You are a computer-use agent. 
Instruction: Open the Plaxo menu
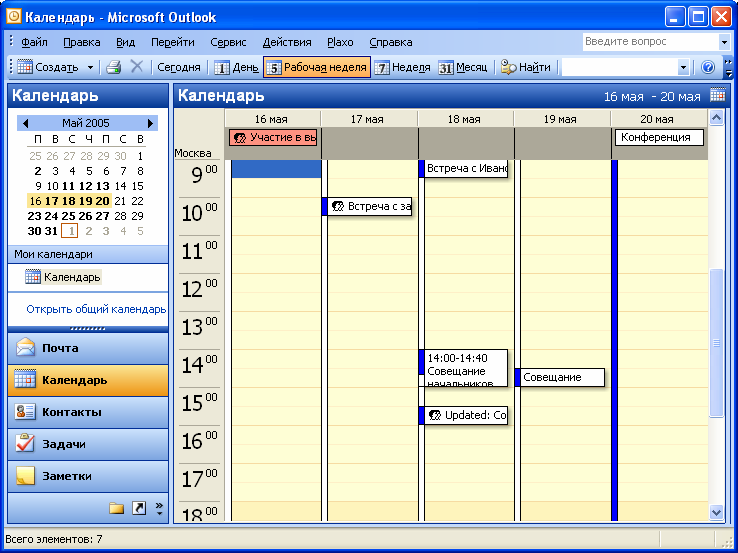pyautogui.click(x=340, y=42)
